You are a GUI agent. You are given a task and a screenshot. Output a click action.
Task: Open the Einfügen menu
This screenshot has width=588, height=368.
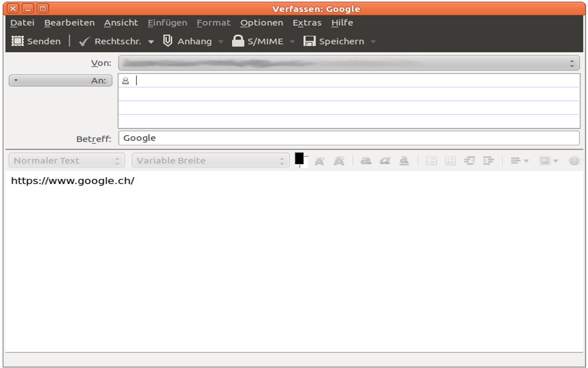click(x=167, y=23)
